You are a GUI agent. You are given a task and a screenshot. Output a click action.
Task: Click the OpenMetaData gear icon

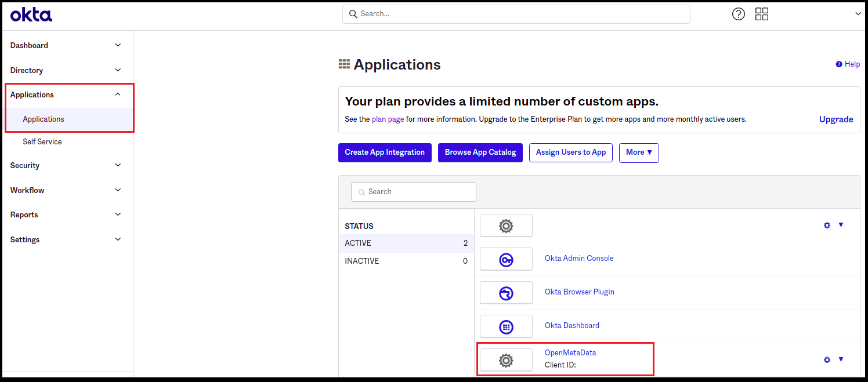[x=505, y=359]
